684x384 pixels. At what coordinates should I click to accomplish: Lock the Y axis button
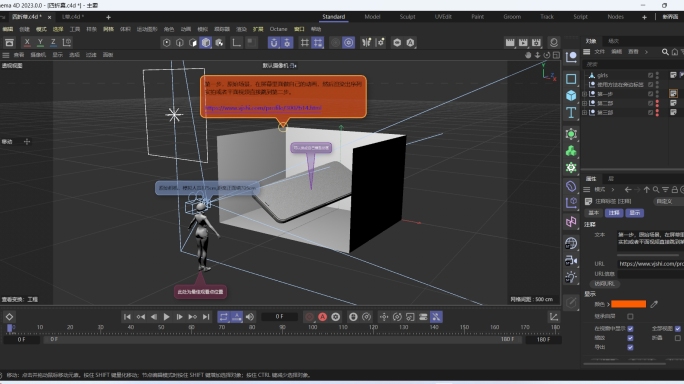pos(40,42)
